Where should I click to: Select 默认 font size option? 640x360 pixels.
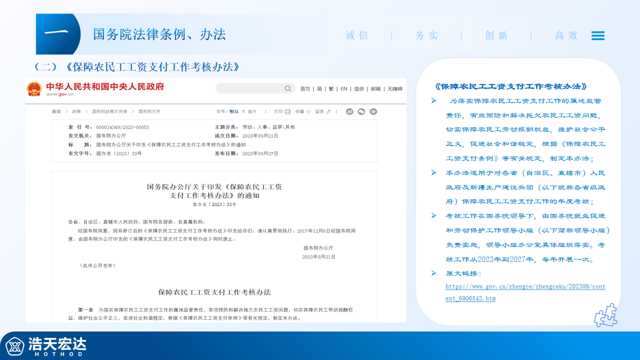234,111
